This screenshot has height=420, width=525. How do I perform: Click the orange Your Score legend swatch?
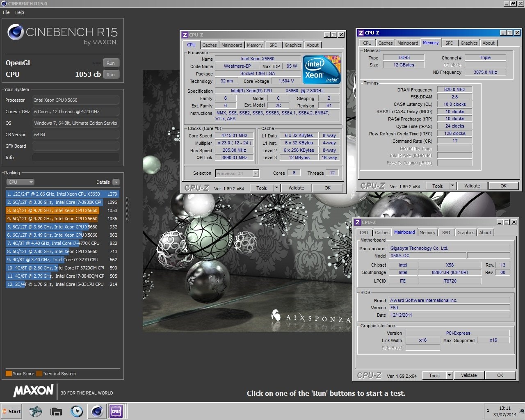click(x=9, y=374)
